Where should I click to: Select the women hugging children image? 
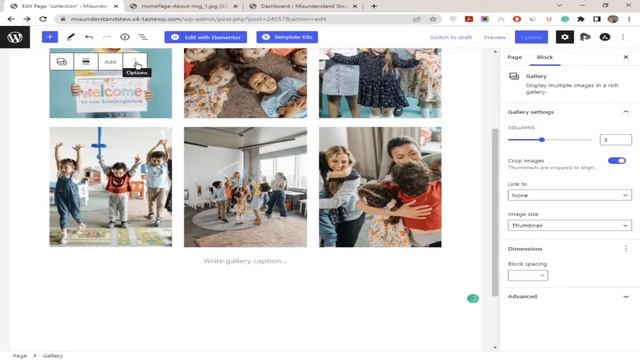point(380,187)
